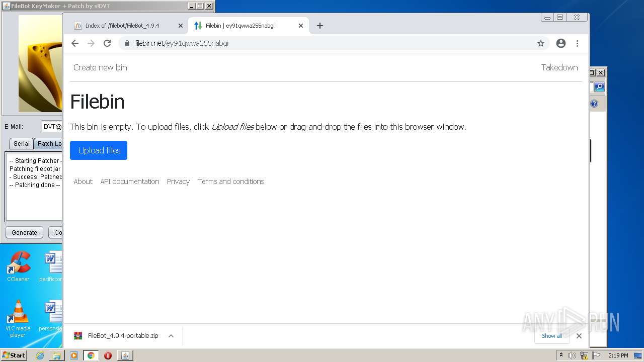
Task: Open pacificcom Word document on desktop
Action: [x=51, y=267]
